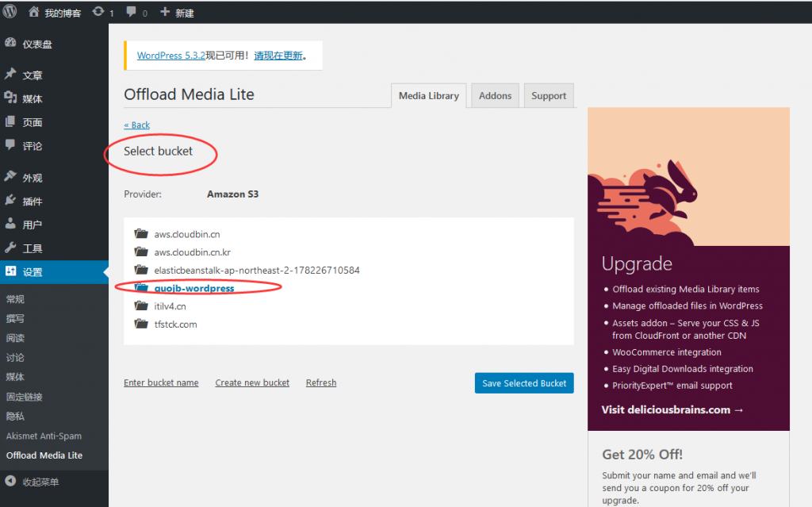Click the updates refresh icon
This screenshot has height=507, width=812.
(98, 11)
